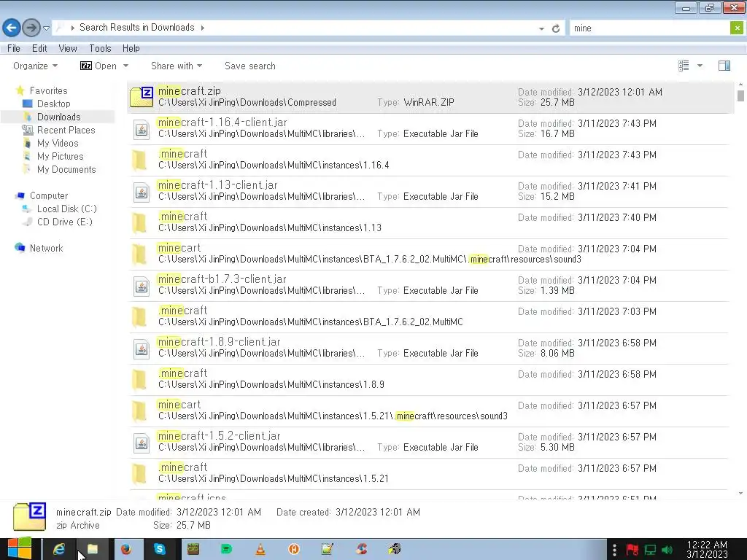Click Save search
Image resolution: width=747 pixels, height=560 pixels.
click(x=250, y=66)
